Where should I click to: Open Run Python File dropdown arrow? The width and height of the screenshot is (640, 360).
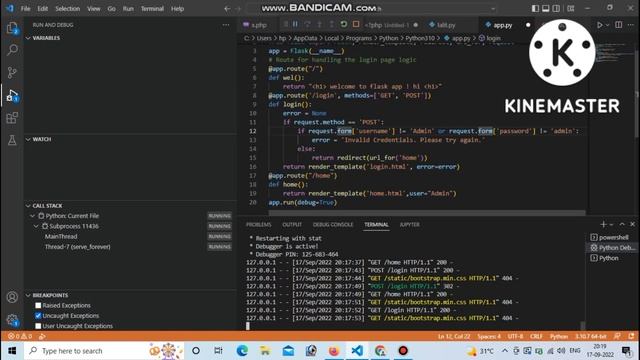click(608, 25)
